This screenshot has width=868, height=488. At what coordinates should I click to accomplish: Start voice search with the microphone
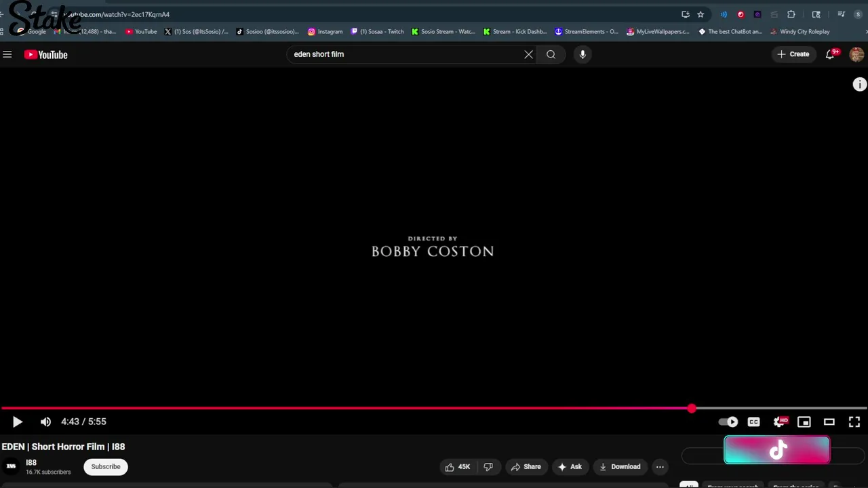point(583,54)
